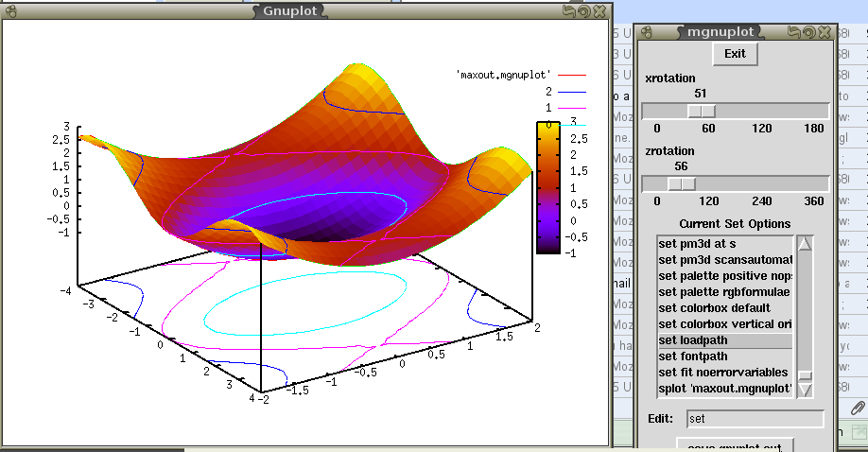Click the options list scroll-up arrow
The width and height of the screenshot is (868, 452).
(x=805, y=243)
